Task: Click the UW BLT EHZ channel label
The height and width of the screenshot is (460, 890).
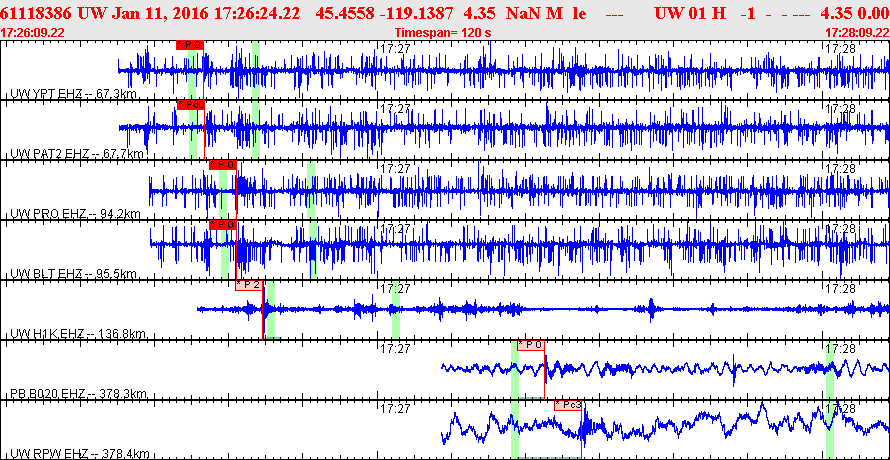Action: click(x=74, y=274)
